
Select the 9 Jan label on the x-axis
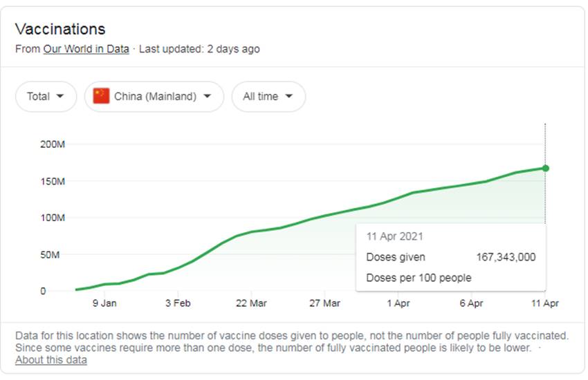[x=104, y=303]
